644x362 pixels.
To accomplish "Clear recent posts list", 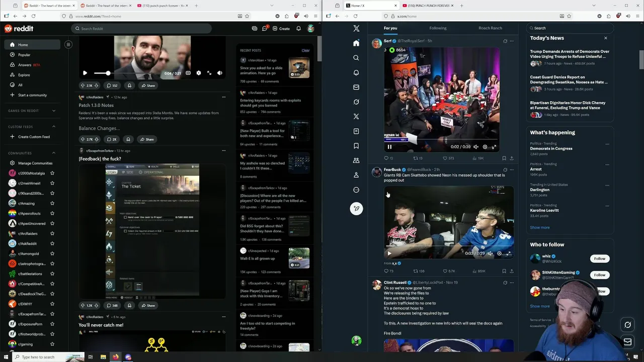I will click(305, 50).
